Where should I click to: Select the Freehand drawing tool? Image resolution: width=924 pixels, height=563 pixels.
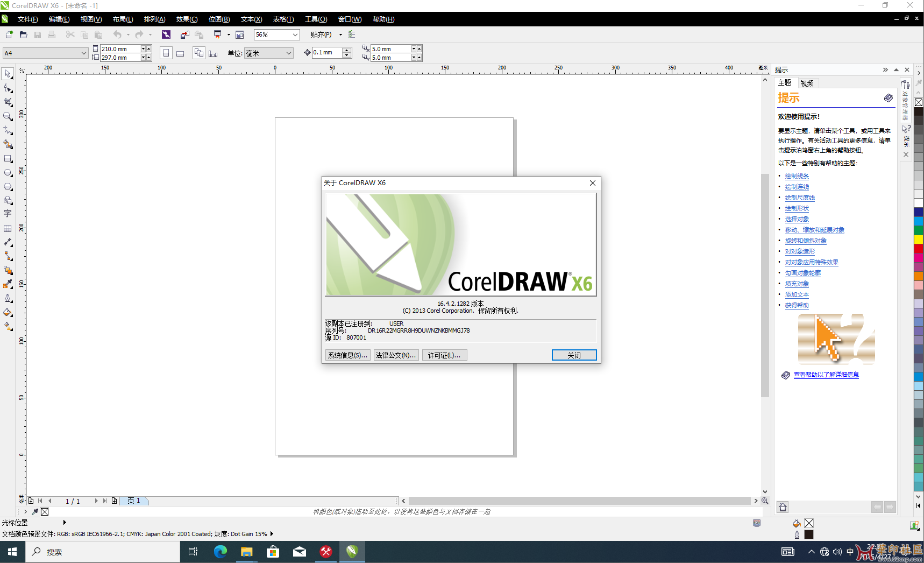coord(8,130)
